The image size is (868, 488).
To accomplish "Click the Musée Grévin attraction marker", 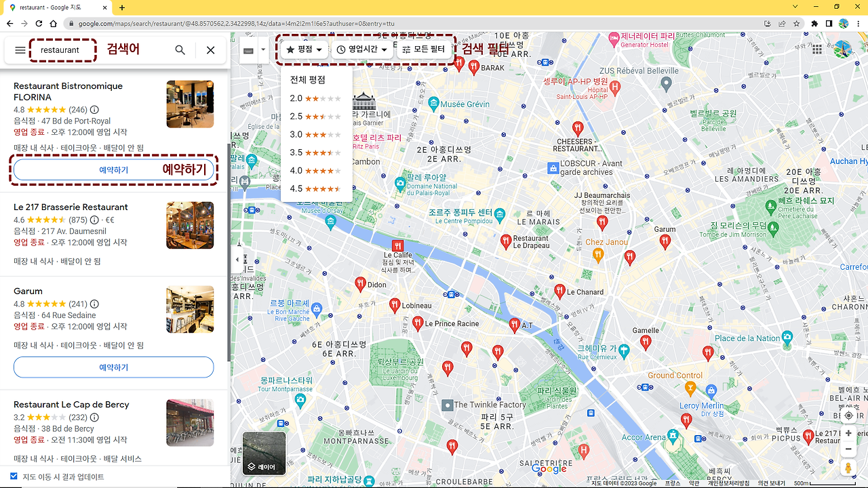I will [x=433, y=104].
